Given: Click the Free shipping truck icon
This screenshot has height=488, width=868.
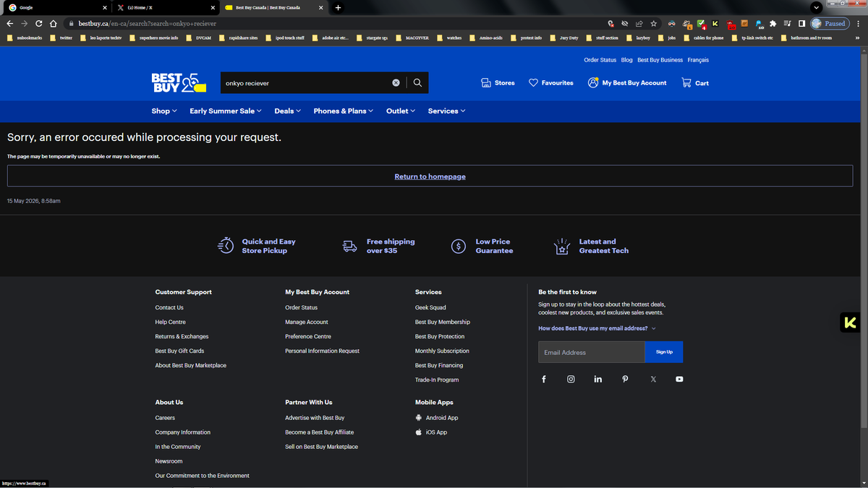Looking at the screenshot, I should coord(350,246).
